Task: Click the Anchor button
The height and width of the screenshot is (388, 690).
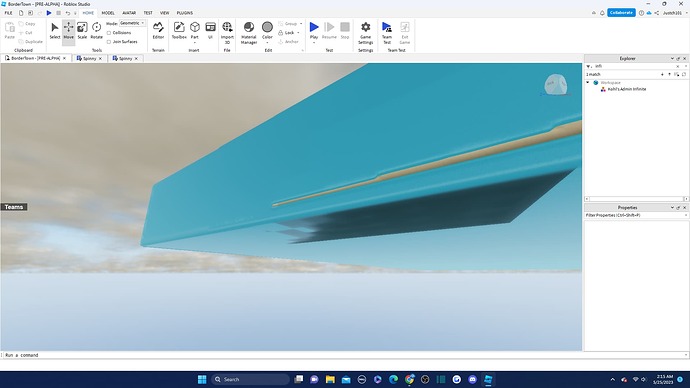Action: (288, 41)
